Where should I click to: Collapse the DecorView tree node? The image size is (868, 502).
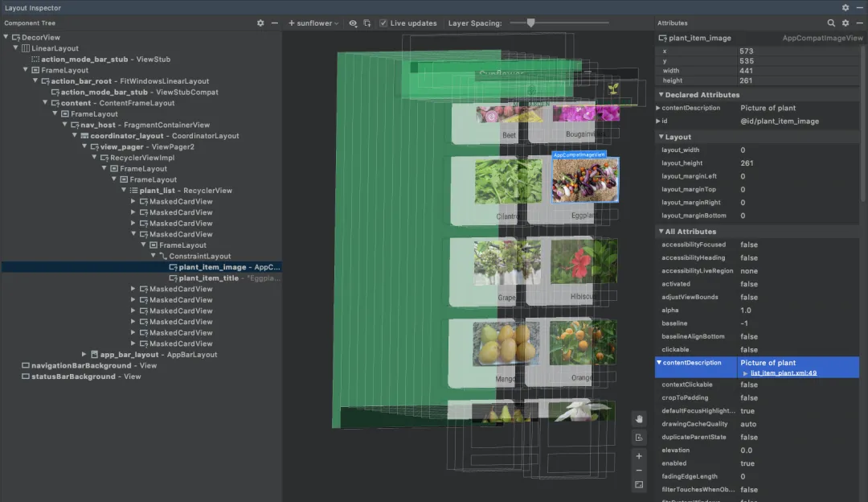tap(6, 37)
